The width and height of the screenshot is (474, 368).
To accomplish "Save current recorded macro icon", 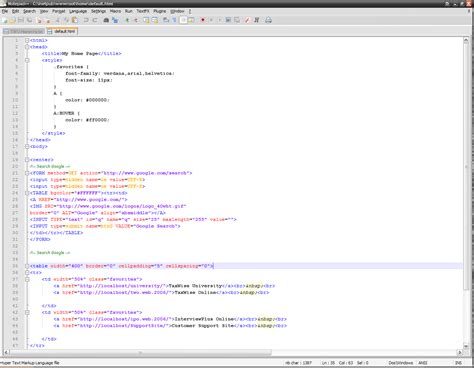I will 237,20.
